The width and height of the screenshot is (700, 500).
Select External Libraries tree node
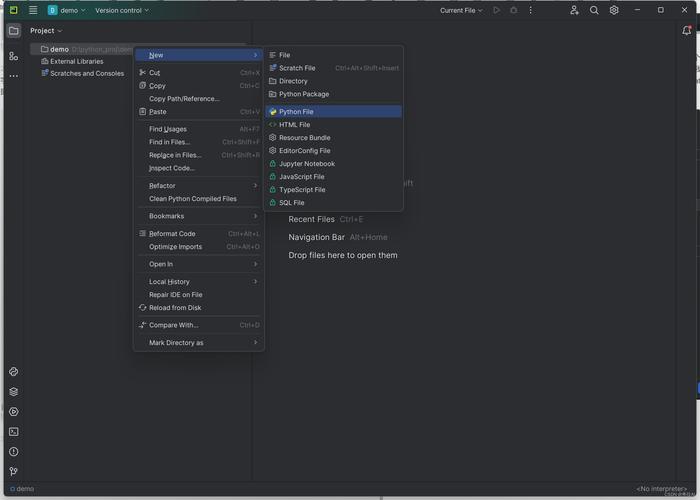[x=72, y=61]
